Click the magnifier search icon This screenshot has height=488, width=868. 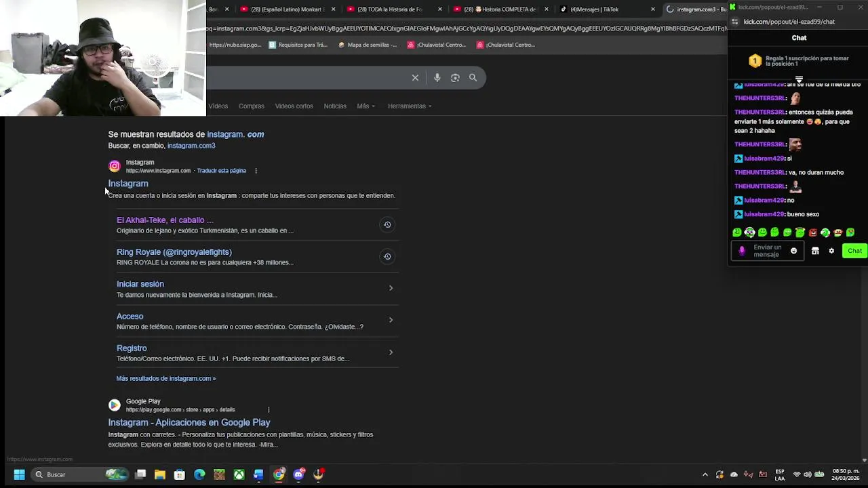pos(473,78)
